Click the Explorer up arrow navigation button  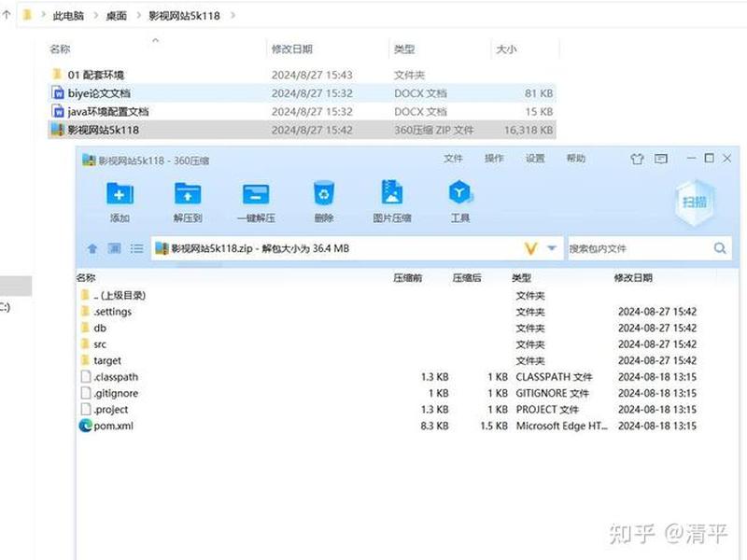[7, 15]
